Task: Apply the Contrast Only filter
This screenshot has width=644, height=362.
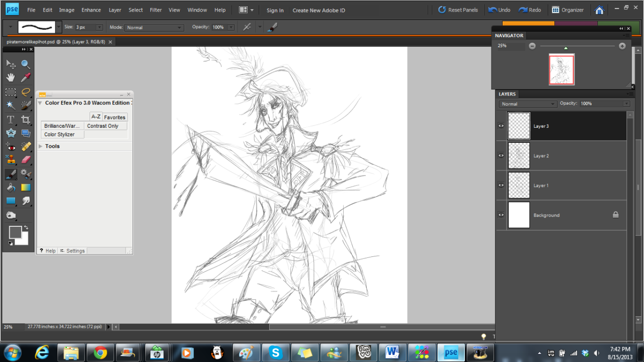Action: [106, 126]
